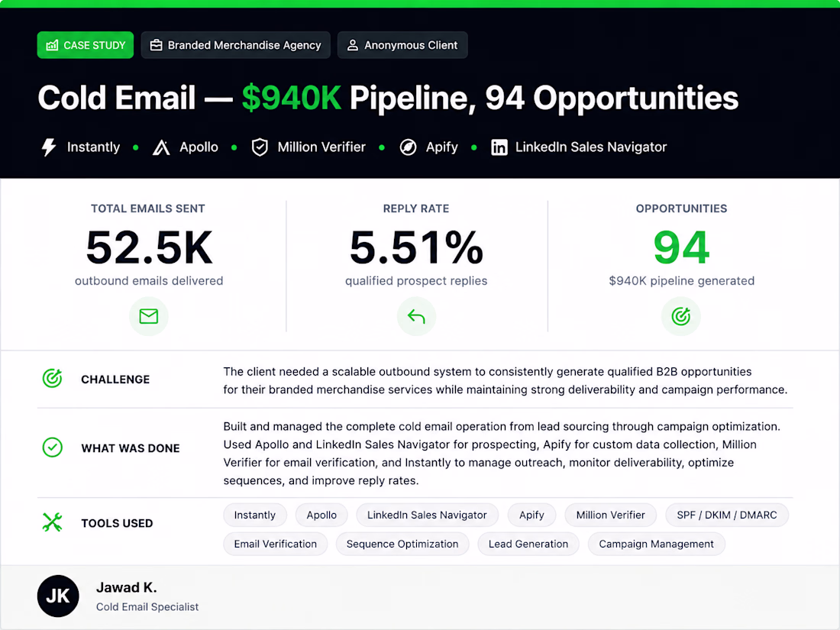Click the WHAT WAS DONE heading
The image size is (840, 630).
[130, 448]
